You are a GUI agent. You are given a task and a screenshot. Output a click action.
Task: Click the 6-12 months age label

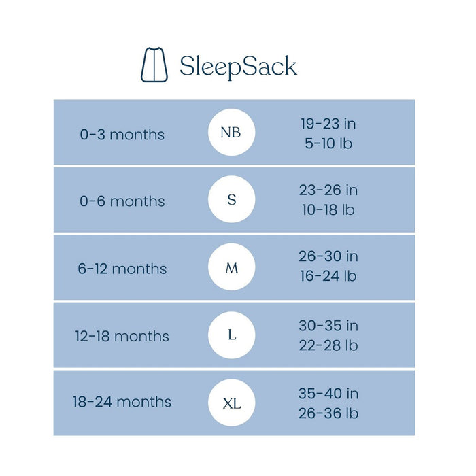tap(122, 269)
